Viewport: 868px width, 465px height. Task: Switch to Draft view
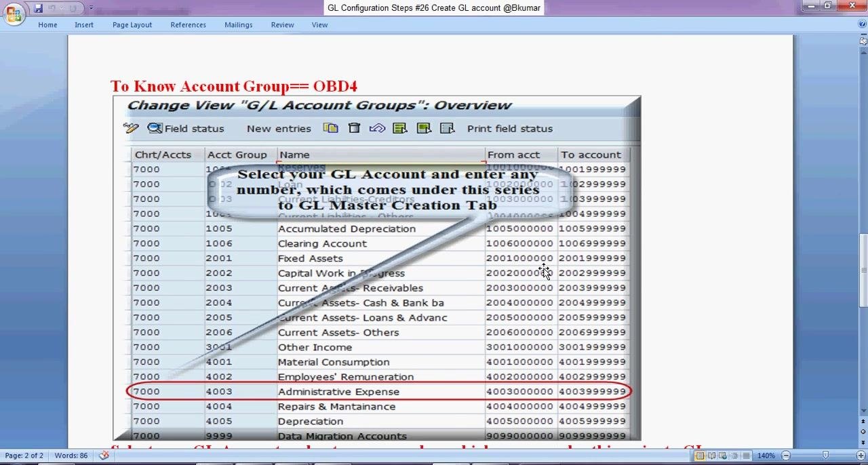coord(746,456)
